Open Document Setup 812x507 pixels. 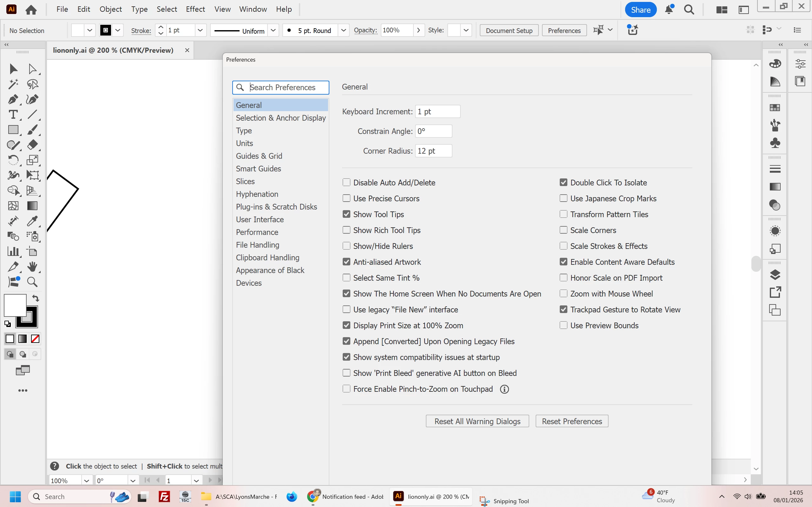509,30
